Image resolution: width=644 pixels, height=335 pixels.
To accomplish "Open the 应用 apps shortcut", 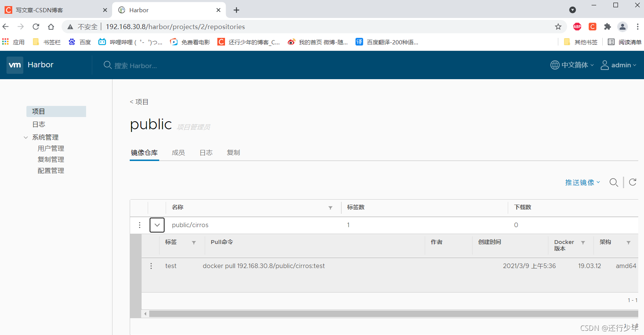I will (x=13, y=42).
